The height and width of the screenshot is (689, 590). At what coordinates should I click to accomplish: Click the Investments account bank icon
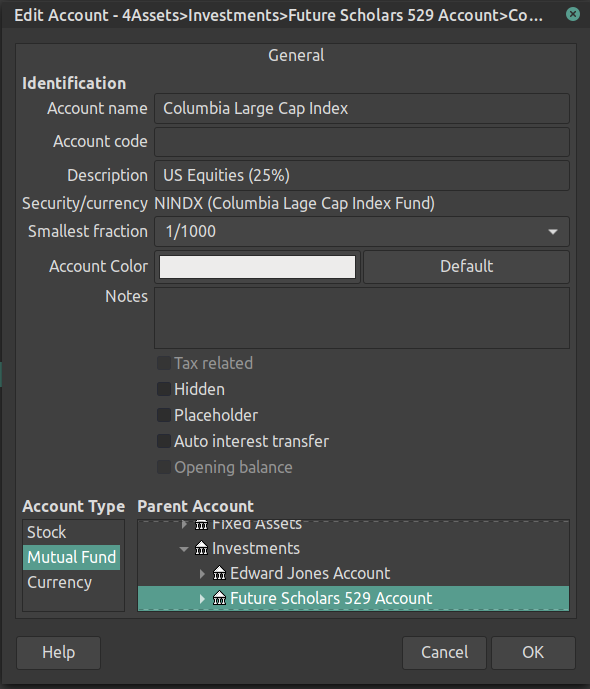(x=201, y=548)
